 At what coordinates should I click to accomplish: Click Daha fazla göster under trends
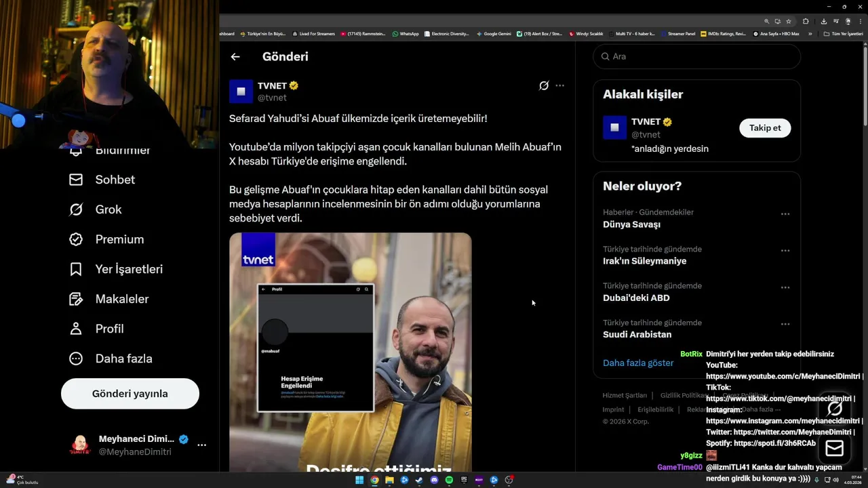click(x=638, y=363)
